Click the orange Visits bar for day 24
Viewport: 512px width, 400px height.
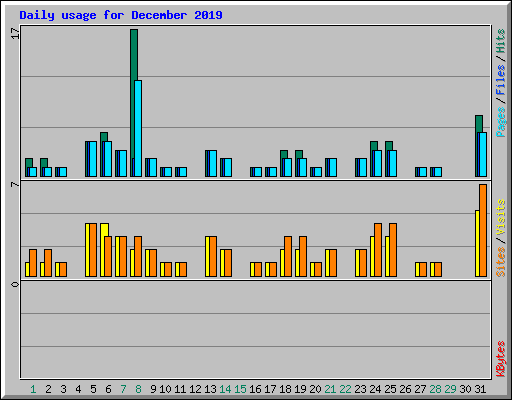click(x=378, y=250)
